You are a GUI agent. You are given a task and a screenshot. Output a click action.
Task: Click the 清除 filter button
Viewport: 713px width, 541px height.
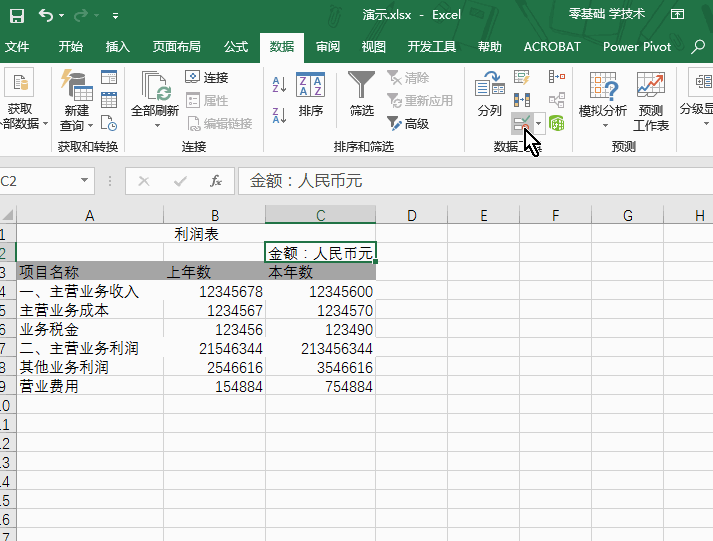pyautogui.click(x=408, y=77)
